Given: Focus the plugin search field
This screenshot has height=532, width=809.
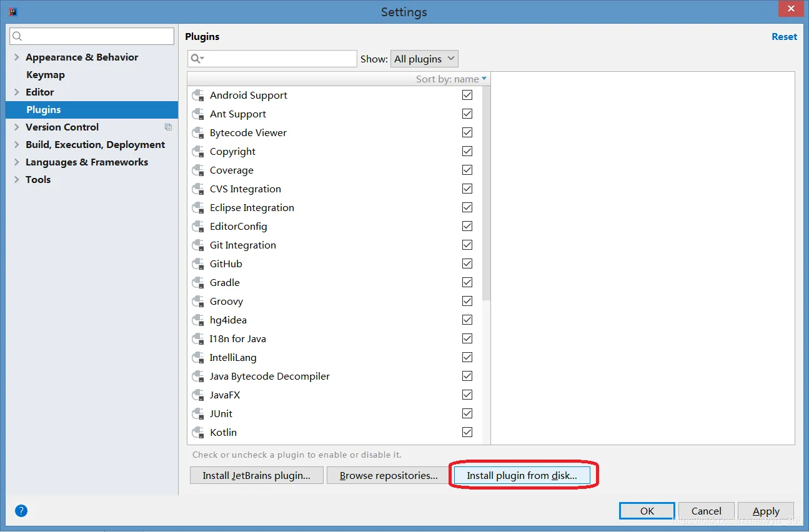Looking at the screenshot, I should [x=272, y=59].
